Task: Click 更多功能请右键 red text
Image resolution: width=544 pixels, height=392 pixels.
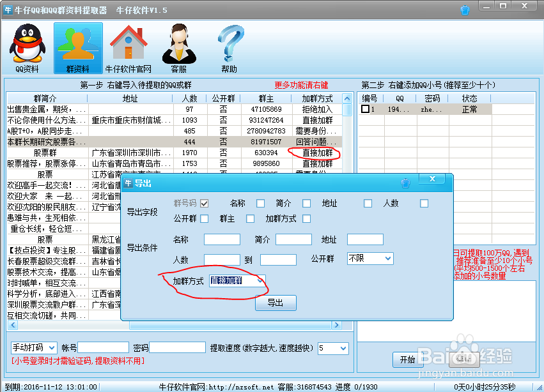Action: point(301,86)
